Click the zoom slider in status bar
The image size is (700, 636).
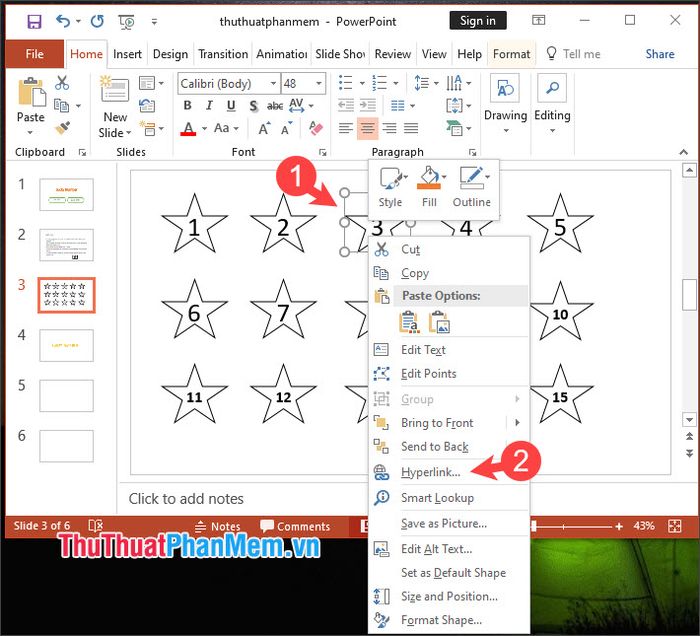coord(571,527)
